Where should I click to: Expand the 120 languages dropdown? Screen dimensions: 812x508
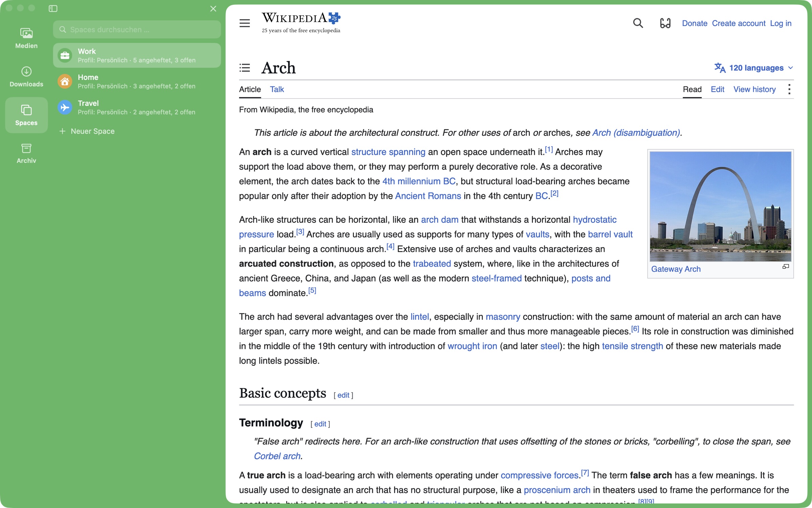754,68
